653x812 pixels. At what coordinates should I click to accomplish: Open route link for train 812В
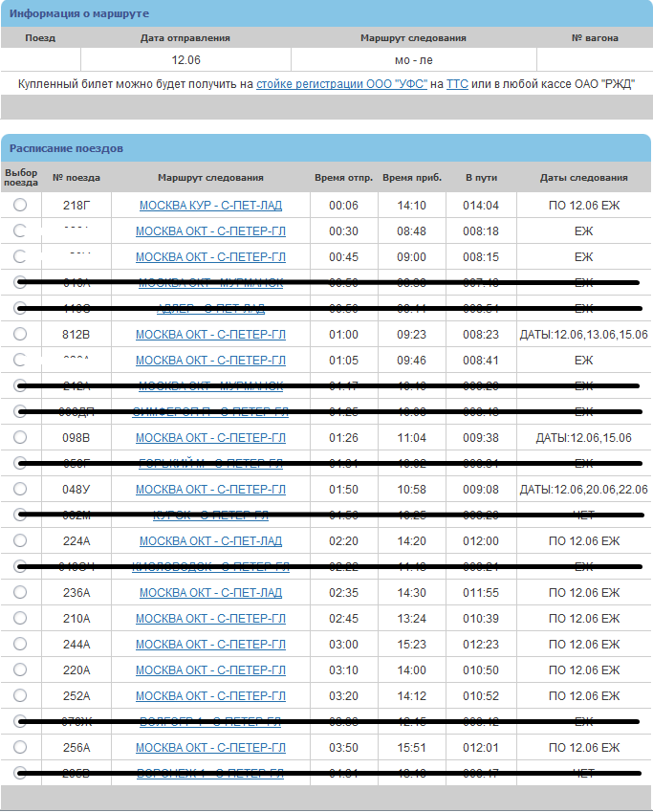pyautogui.click(x=210, y=335)
